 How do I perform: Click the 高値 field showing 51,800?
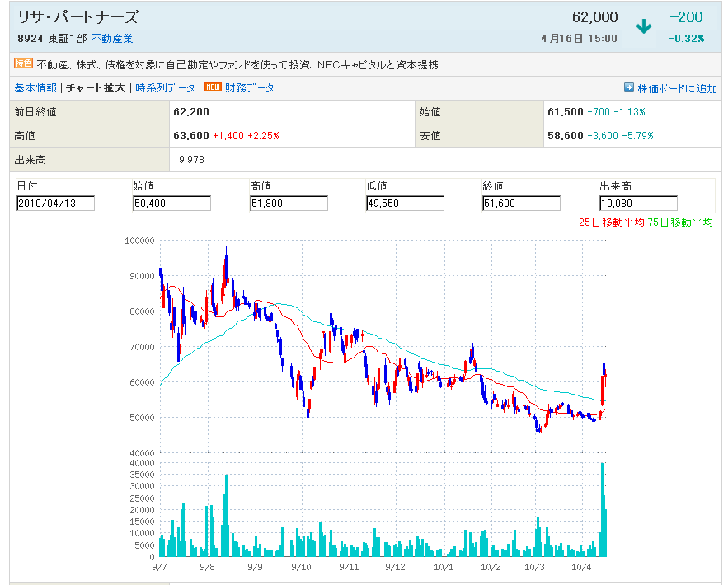tap(289, 204)
